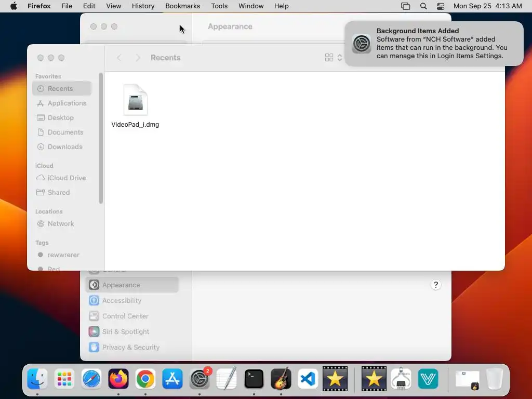Select Siri & Spotlight in System Settings
Viewport: 532px width, 399px height.
tap(132, 332)
